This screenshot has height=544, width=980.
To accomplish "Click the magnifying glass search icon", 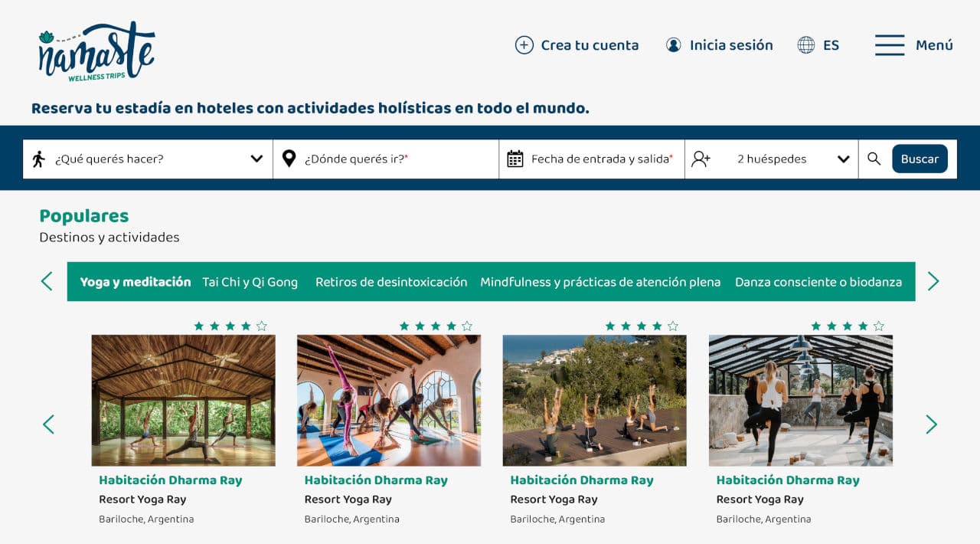I will (874, 159).
